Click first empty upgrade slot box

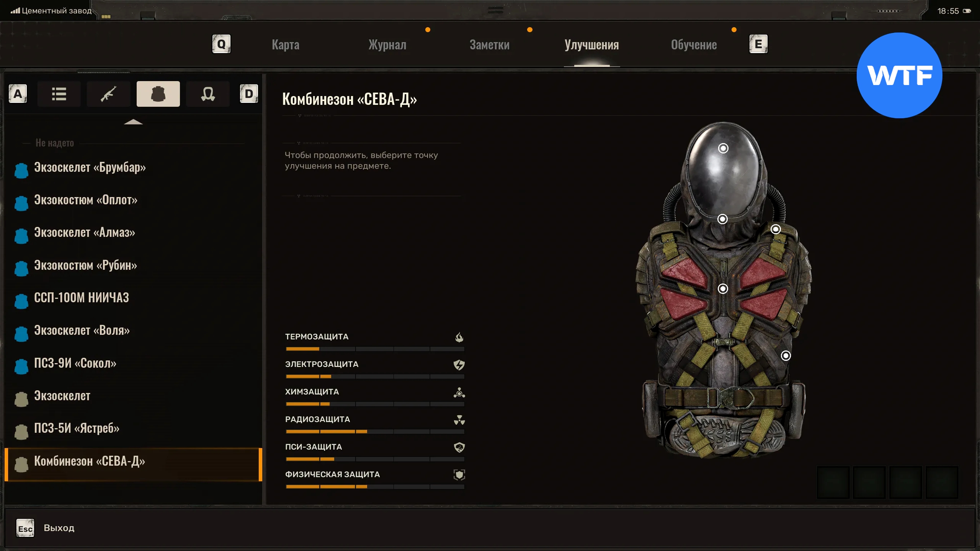833,482
